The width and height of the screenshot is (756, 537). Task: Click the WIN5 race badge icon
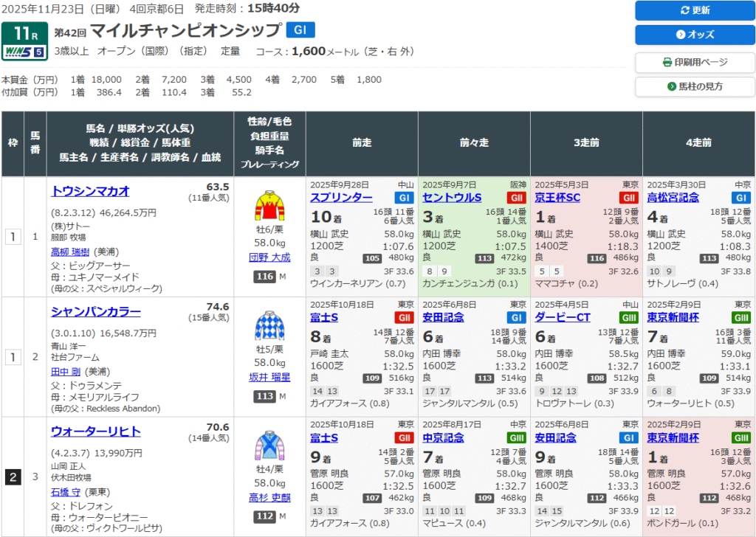[25, 52]
